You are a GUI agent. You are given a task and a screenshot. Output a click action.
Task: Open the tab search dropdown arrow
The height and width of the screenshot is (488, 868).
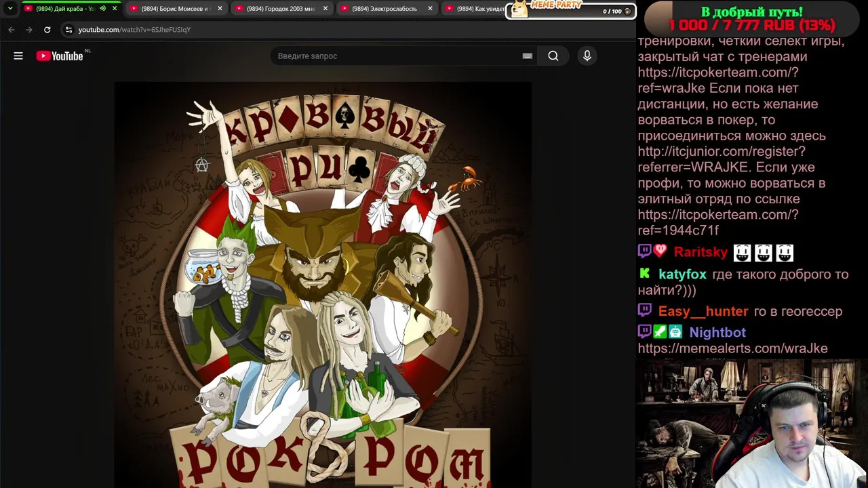[x=10, y=9]
